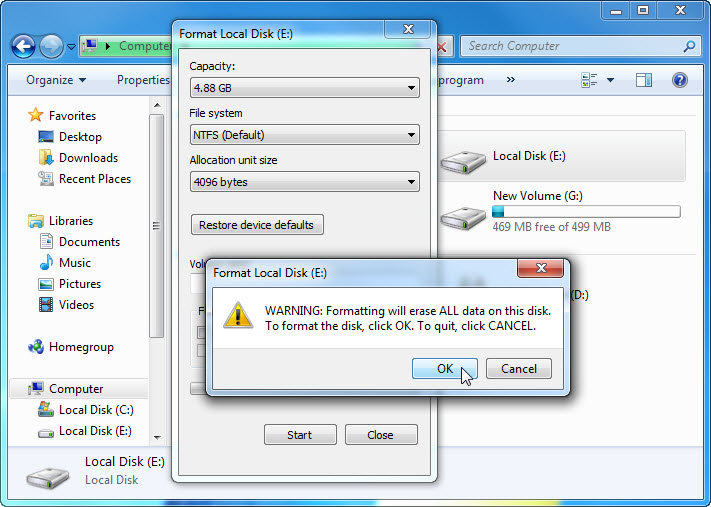Open the Allocation unit size dropdown
This screenshot has width=711, height=507.
pyautogui.click(x=305, y=182)
